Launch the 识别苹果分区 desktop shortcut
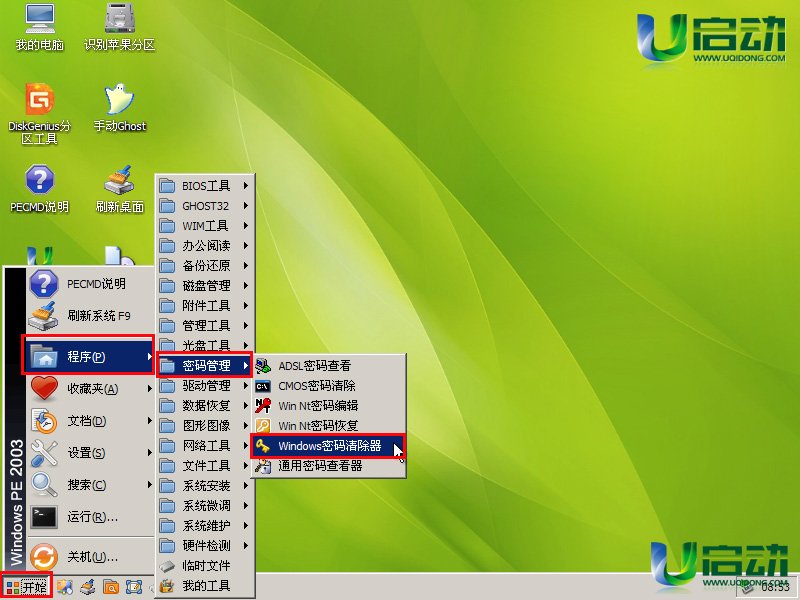The height and width of the screenshot is (600, 800). coord(119,27)
